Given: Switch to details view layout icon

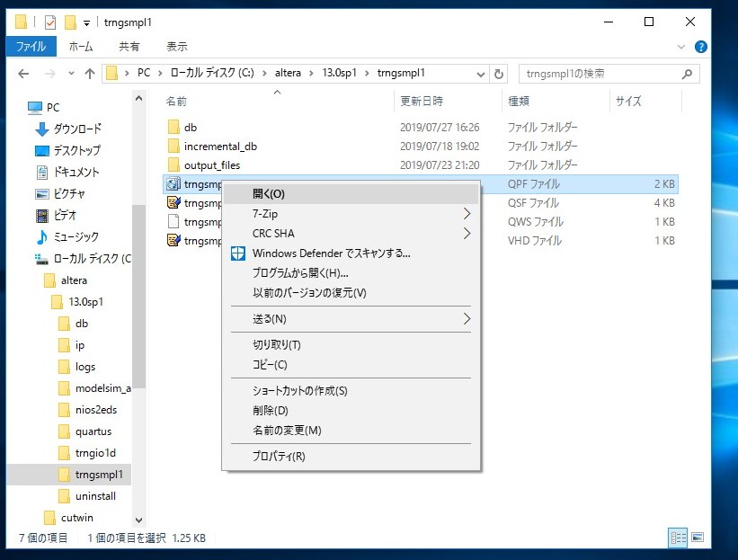Looking at the screenshot, I should coord(678,538).
